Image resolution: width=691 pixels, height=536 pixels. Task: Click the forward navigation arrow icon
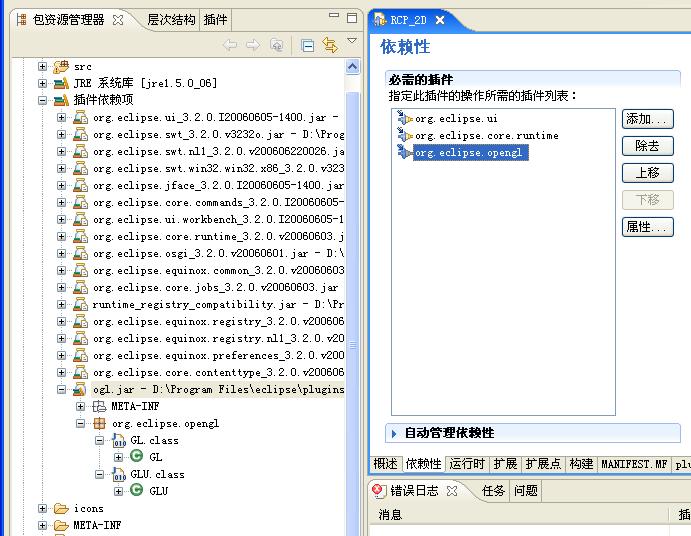point(253,45)
